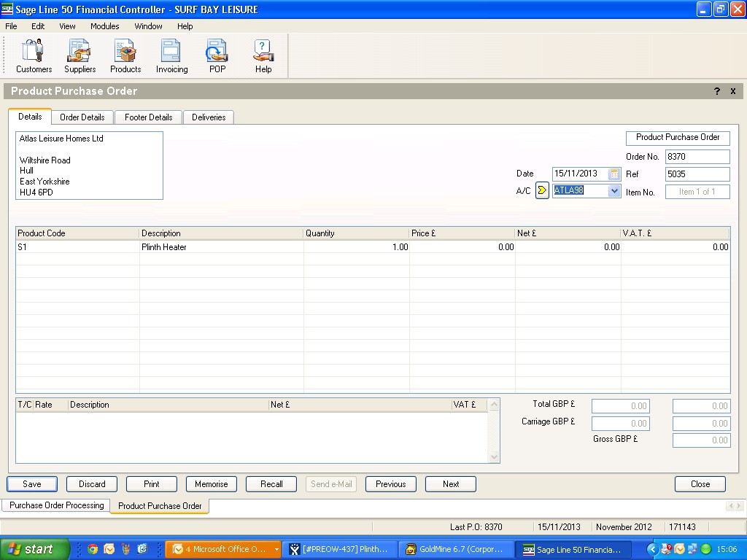Viewport: 747px width, 560px height.
Task: Click the yellow A/C account lookup arrow
Action: pos(542,191)
